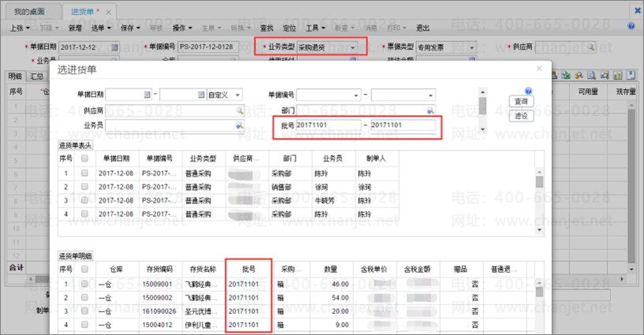Open main form 单据日期 calendar icon
The height and width of the screenshot is (335, 644).
[x=114, y=47]
